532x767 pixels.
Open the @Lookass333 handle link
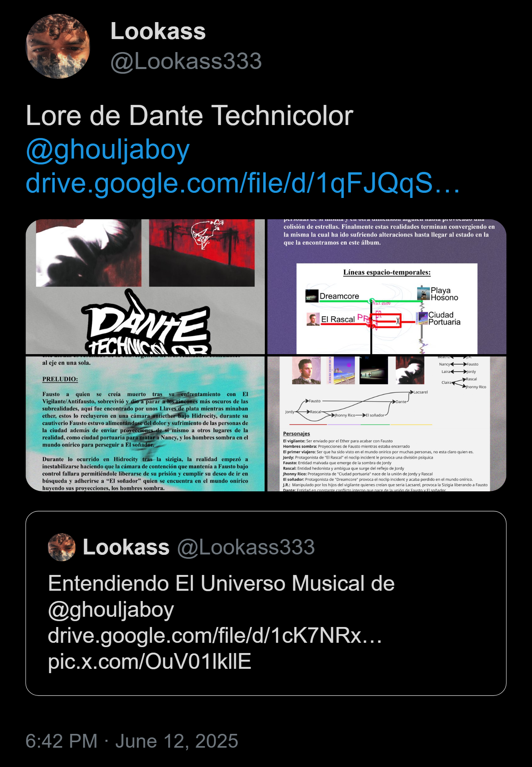(186, 61)
